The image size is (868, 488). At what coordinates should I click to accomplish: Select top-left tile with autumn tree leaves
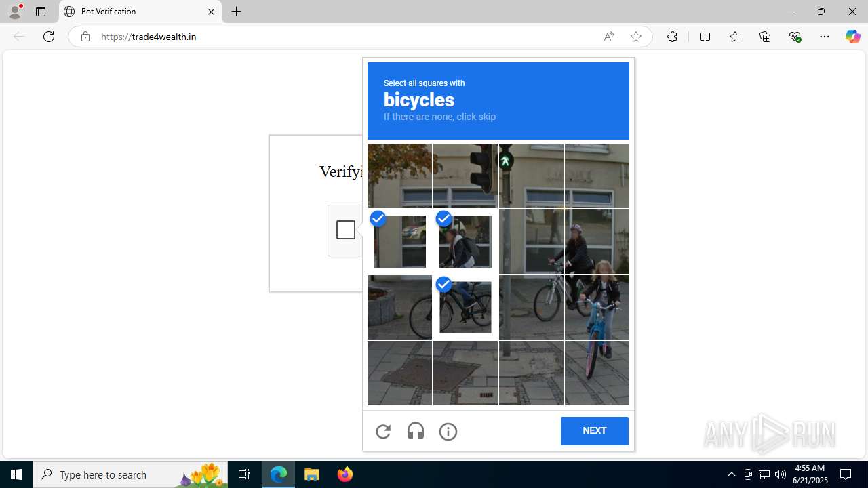tap(399, 176)
